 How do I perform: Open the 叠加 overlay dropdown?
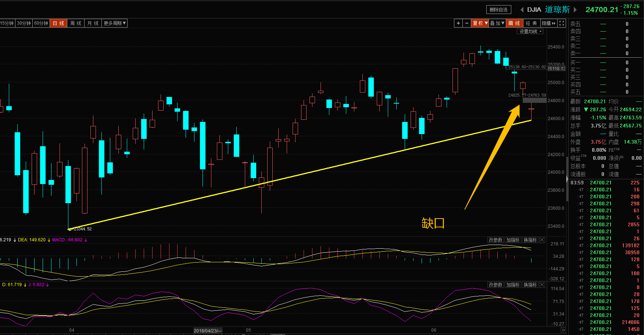[497, 23]
